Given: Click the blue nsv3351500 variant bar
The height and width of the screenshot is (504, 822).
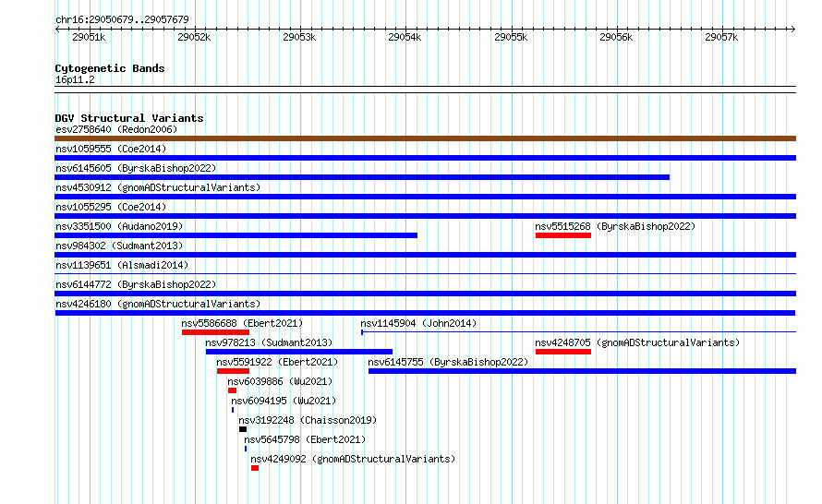Looking at the screenshot, I should point(236,235).
